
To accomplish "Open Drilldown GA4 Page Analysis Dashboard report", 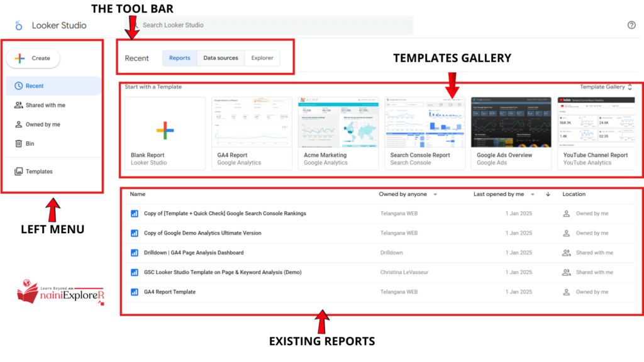I will click(x=194, y=253).
